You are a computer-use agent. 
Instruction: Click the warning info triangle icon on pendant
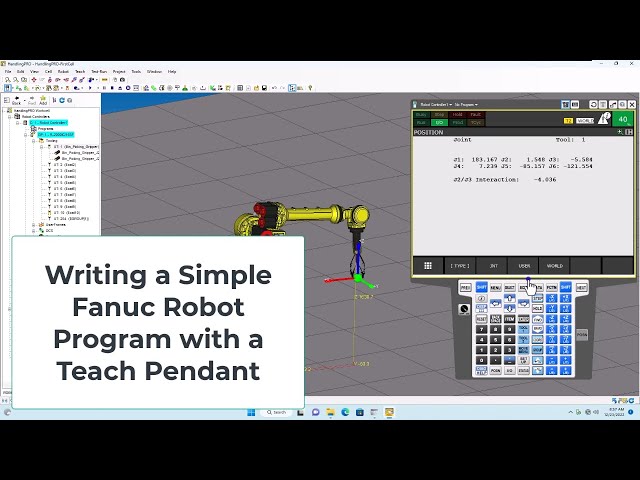tap(604, 118)
